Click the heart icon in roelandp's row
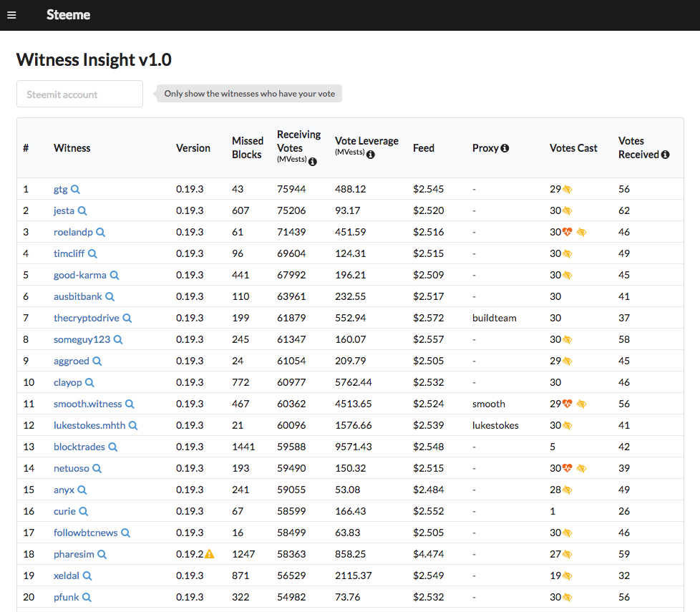Screen dimensions: 700x612 click(567, 232)
